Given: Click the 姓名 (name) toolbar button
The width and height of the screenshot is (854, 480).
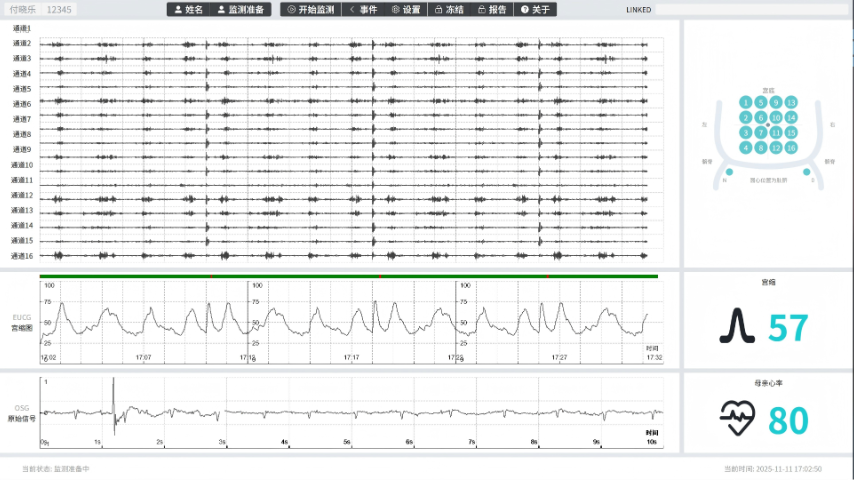Looking at the screenshot, I should tap(187, 9).
